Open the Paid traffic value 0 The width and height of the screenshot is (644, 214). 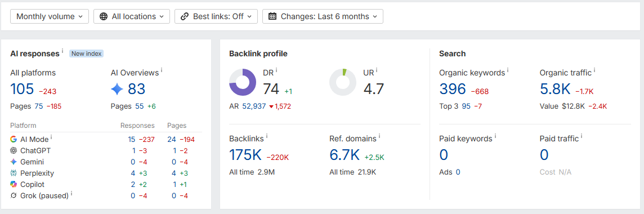tap(544, 155)
